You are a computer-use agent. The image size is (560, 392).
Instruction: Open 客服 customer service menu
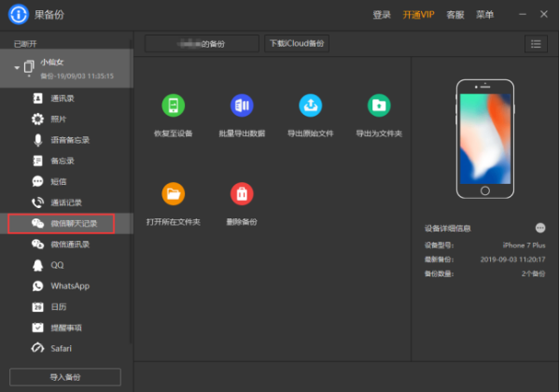455,15
